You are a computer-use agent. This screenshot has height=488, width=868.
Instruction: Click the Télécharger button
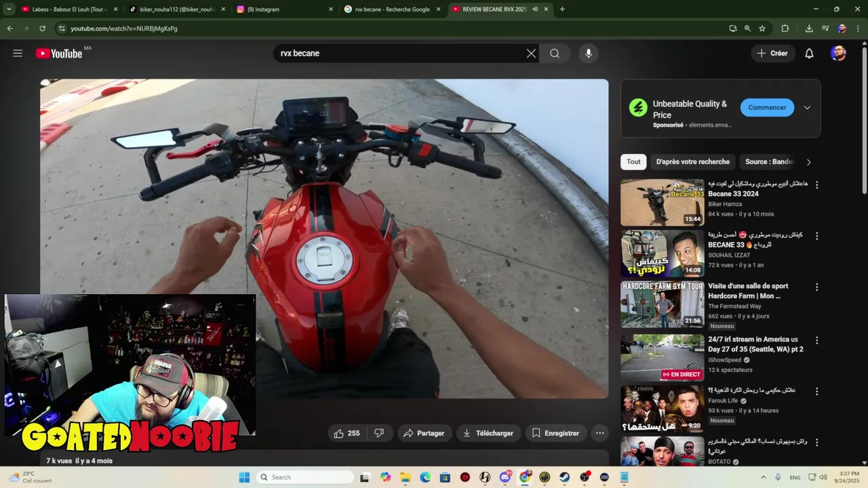488,433
